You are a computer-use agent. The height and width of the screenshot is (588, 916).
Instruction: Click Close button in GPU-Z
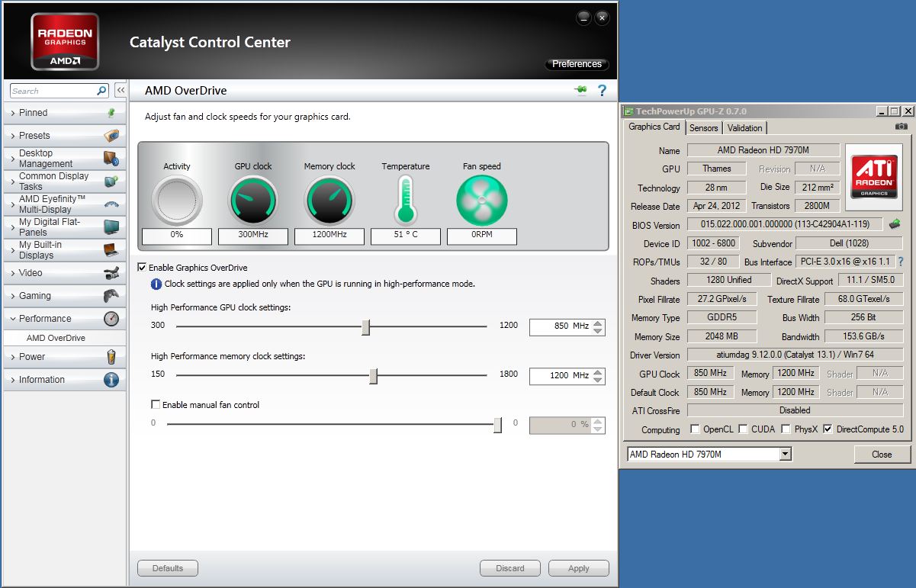point(882,455)
